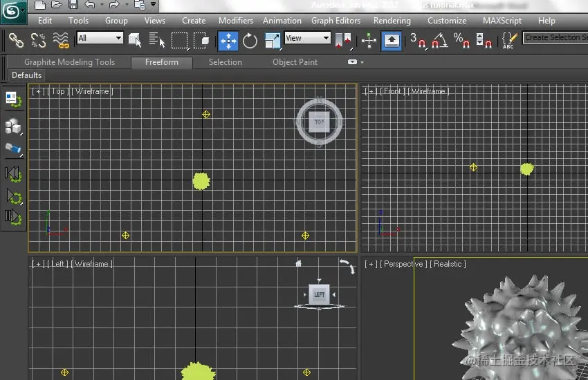Switch to the Freeform ribbon tab
Image resolution: width=588 pixels, height=380 pixels.
coord(162,62)
